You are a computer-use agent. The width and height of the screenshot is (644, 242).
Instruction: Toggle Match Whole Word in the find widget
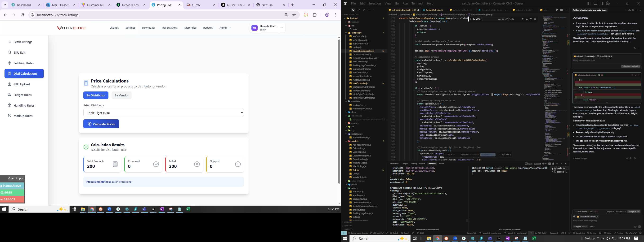pyautogui.click(x=503, y=19)
